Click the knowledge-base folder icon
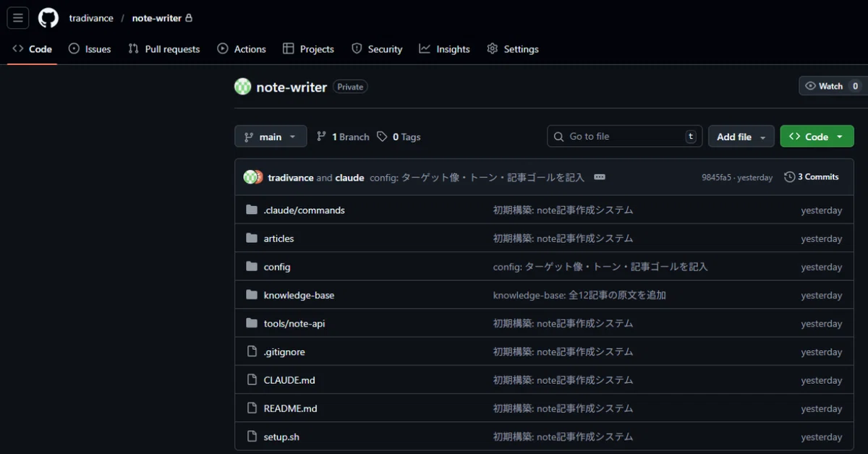The height and width of the screenshot is (454, 868). tap(252, 295)
